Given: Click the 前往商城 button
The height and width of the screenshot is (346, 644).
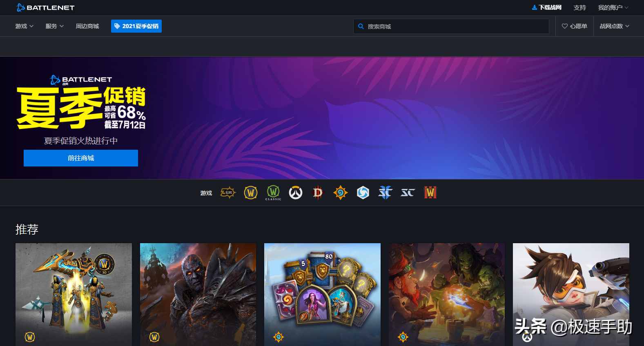Looking at the screenshot, I should (x=81, y=158).
